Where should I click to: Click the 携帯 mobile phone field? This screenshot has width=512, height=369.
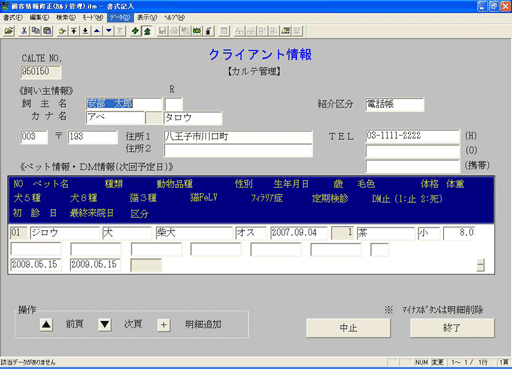(413, 166)
